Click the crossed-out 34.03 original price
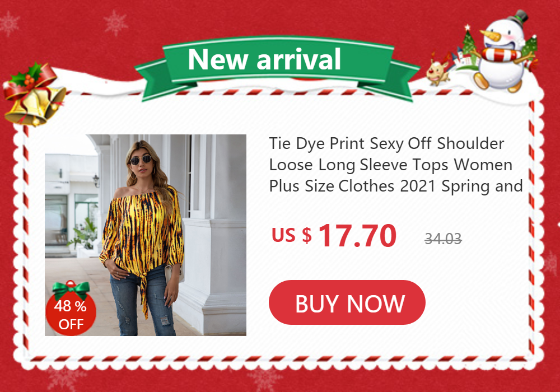The image size is (560, 392). pyautogui.click(x=443, y=239)
